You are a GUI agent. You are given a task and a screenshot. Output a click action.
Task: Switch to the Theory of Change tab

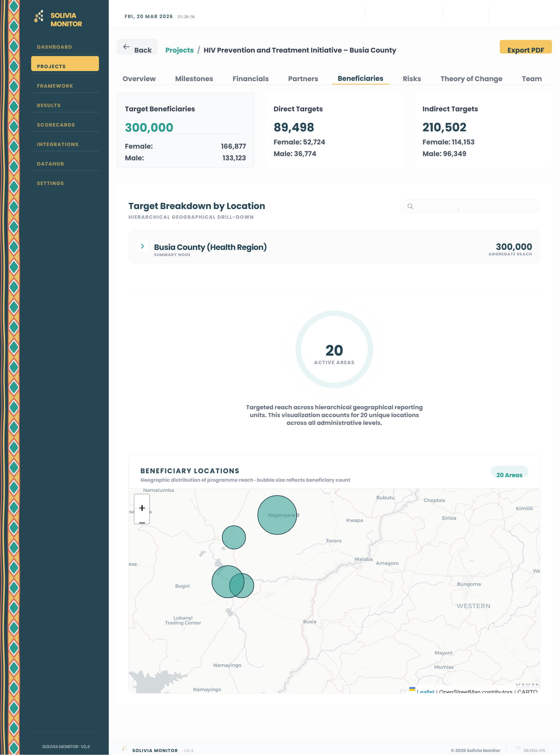pyautogui.click(x=471, y=78)
